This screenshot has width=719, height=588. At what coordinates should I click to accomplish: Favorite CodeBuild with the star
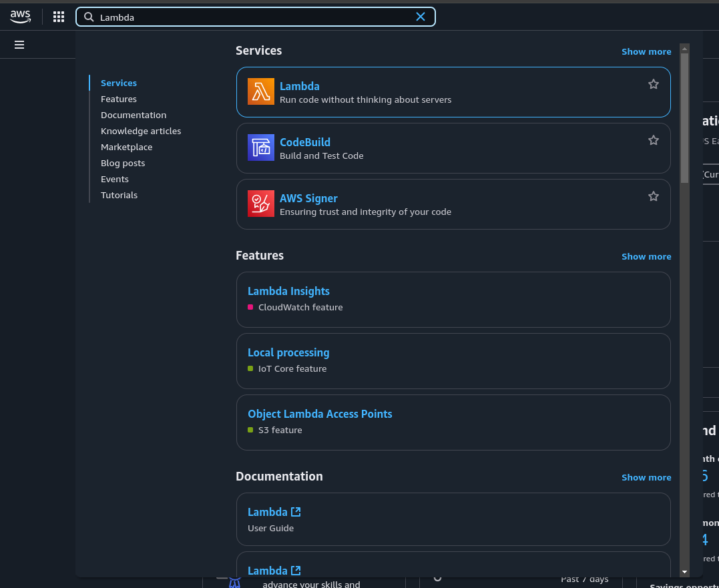click(654, 140)
